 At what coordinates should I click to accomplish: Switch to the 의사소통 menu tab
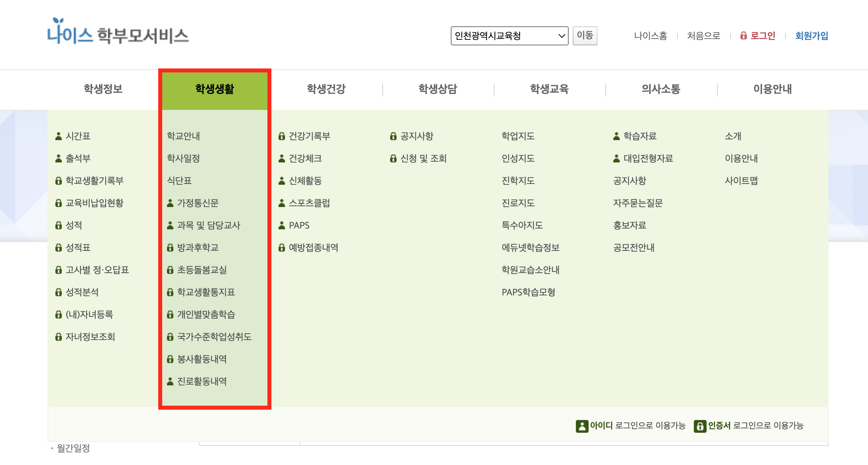(661, 89)
